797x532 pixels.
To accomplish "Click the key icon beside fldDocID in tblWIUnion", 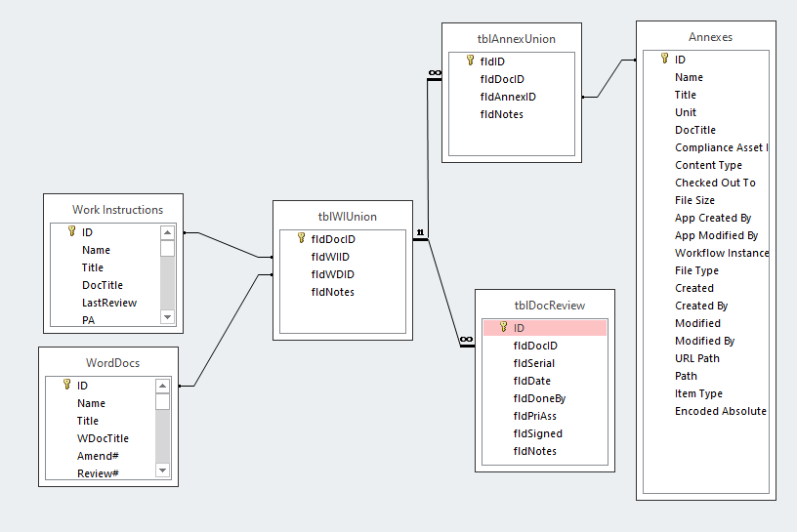I will (302, 238).
